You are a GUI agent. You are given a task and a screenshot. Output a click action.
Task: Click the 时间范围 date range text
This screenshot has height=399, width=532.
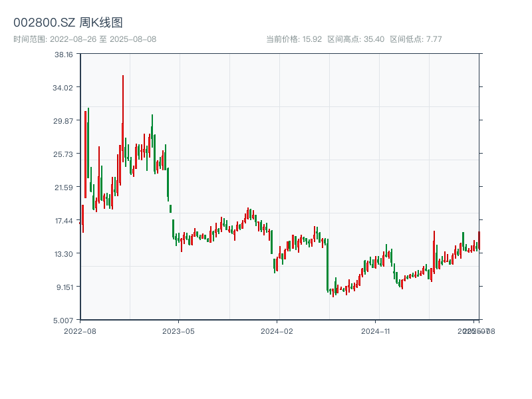point(84,39)
